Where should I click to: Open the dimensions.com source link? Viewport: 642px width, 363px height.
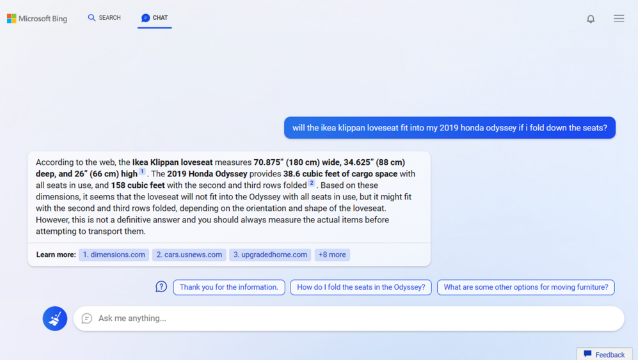coord(115,256)
